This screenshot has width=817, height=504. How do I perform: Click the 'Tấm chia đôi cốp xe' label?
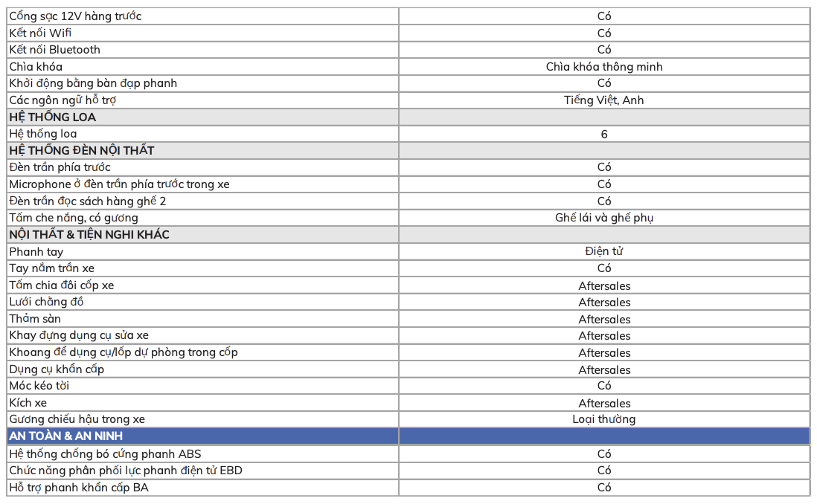tap(62, 285)
